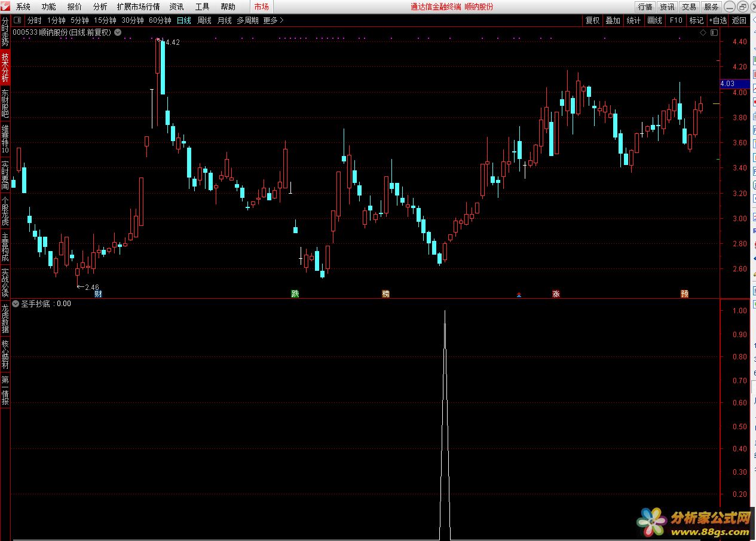756x541 pixels.
Task: Expand the 更多 periods list
Action: point(274,20)
